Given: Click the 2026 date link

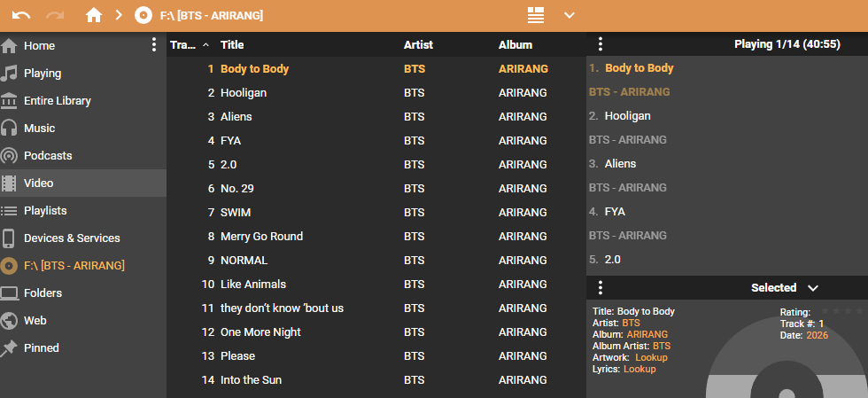Looking at the screenshot, I should coord(817,335).
